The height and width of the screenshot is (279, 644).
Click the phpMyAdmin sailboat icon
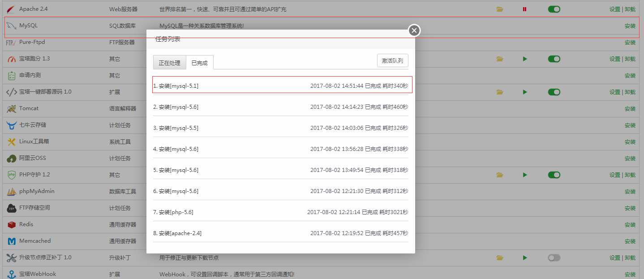click(11, 191)
